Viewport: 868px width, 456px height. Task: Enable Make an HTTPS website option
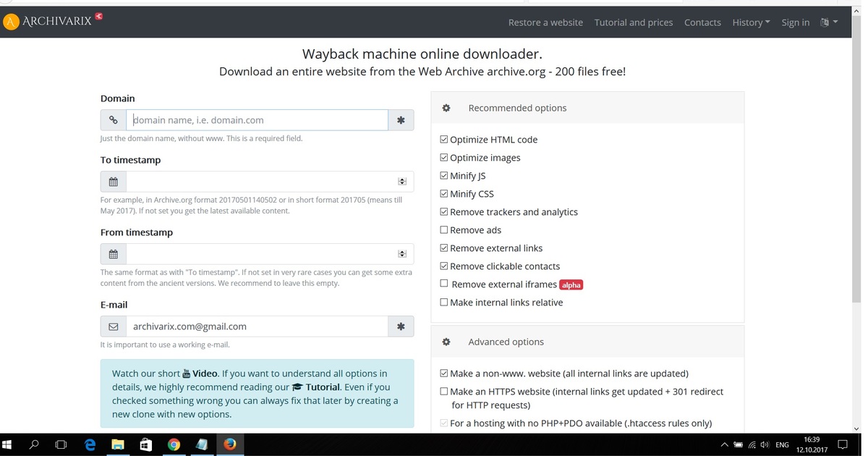(x=444, y=392)
